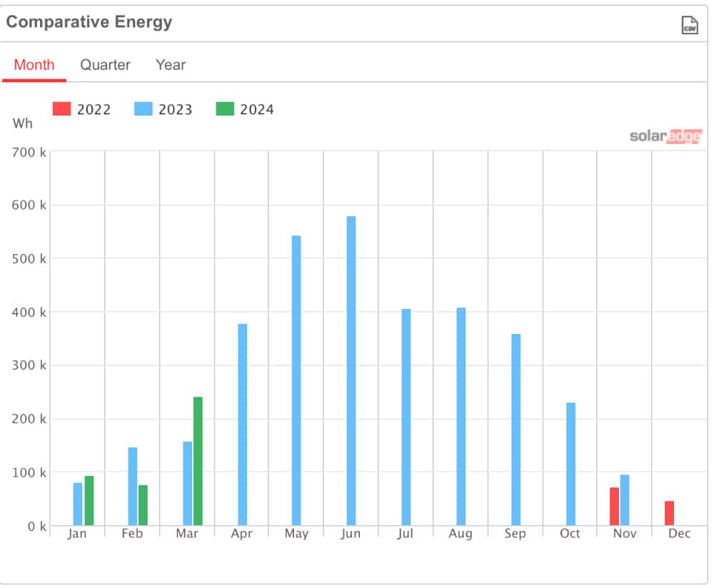Image resolution: width=714 pixels, height=588 pixels.
Task: Select the August 2023 blue bar
Action: [461, 417]
